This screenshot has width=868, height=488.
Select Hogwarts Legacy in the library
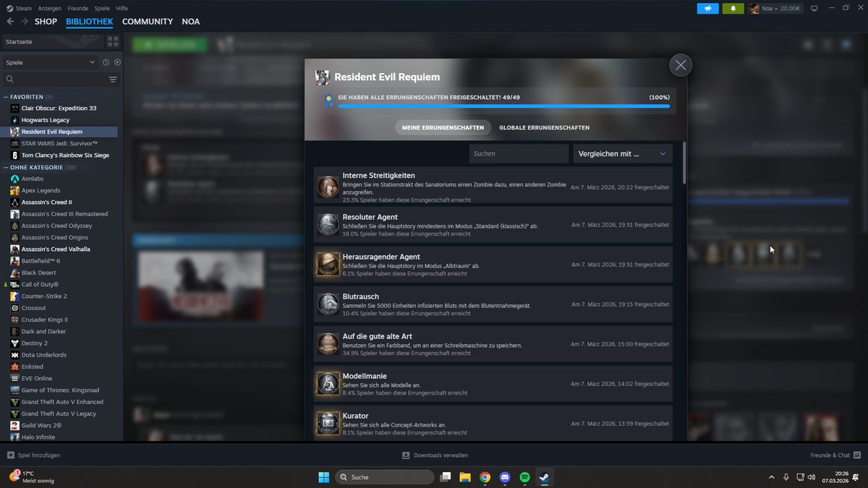[46, 120]
